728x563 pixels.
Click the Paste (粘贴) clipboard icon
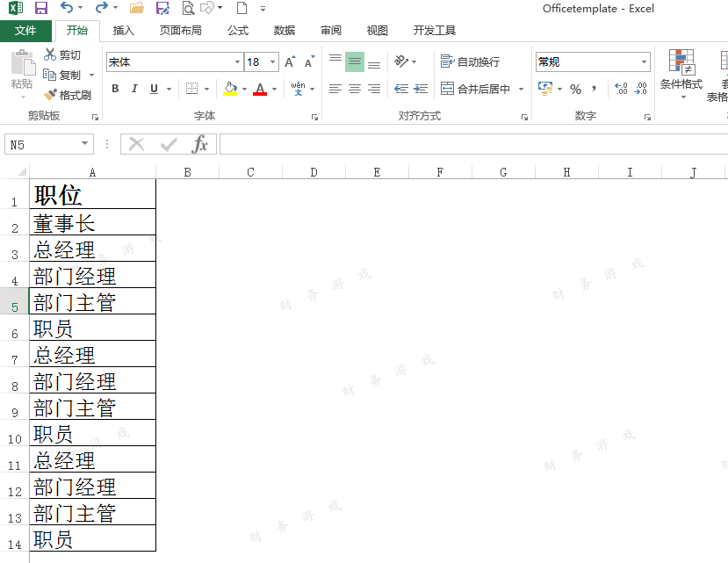(22, 63)
